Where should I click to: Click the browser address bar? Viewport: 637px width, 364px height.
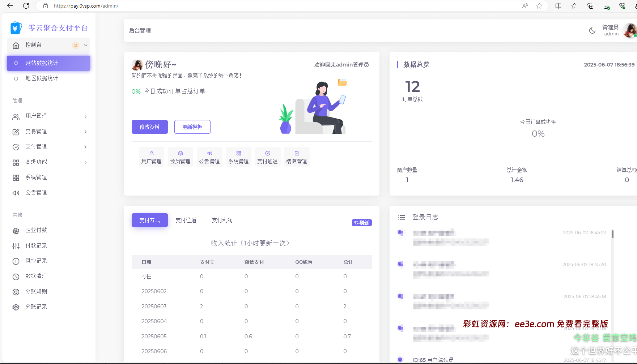pos(145,6)
